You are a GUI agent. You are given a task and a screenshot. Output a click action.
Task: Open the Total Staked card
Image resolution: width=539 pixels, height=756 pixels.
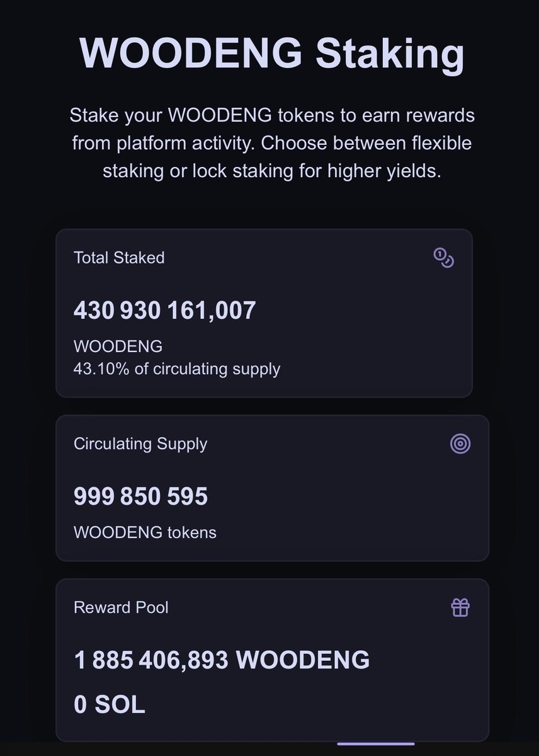pyautogui.click(x=264, y=313)
